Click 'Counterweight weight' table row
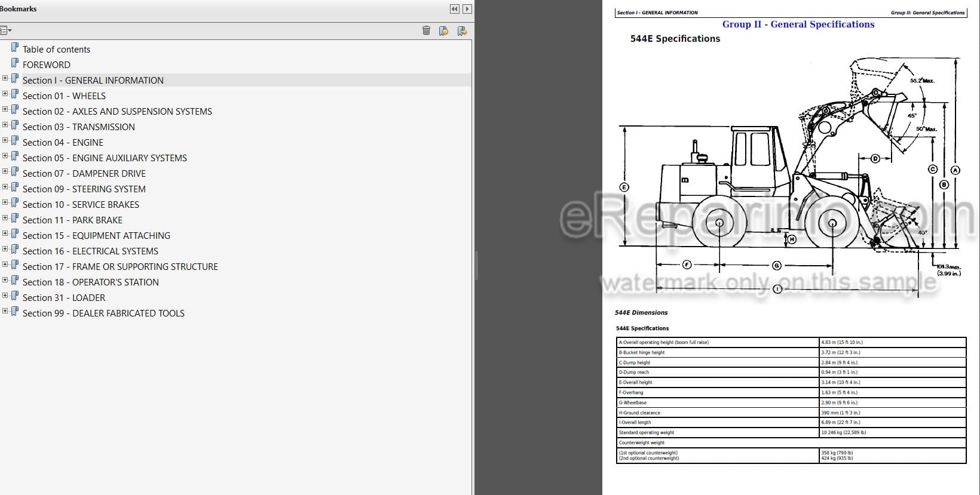 pyautogui.click(x=791, y=442)
